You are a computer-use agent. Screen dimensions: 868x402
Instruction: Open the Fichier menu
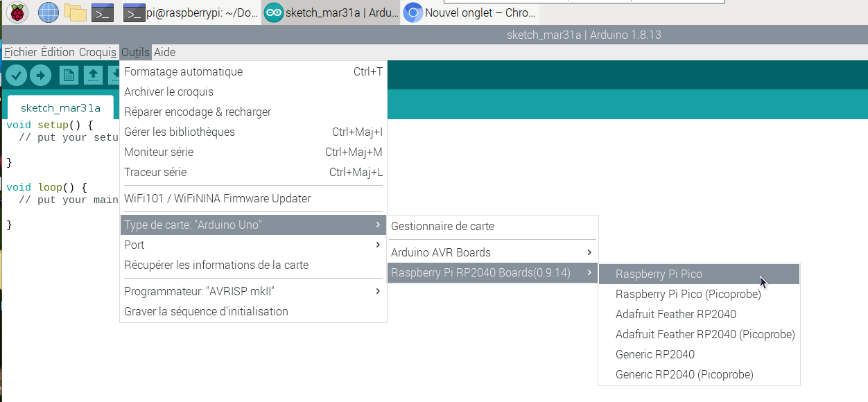pos(20,52)
